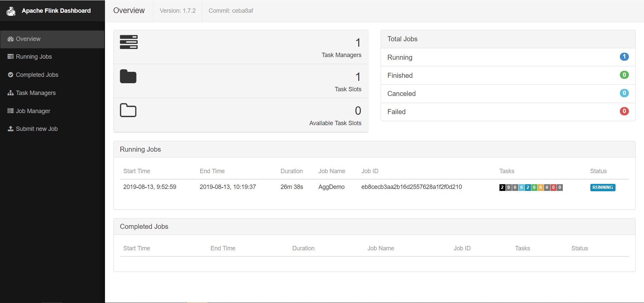Open the AggDemo job name
The image size is (644, 303).
(x=331, y=187)
